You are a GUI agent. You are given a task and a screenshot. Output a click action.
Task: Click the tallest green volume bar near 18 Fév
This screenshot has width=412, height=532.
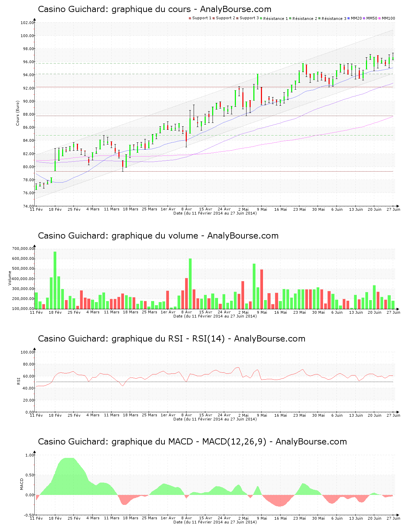55,280
